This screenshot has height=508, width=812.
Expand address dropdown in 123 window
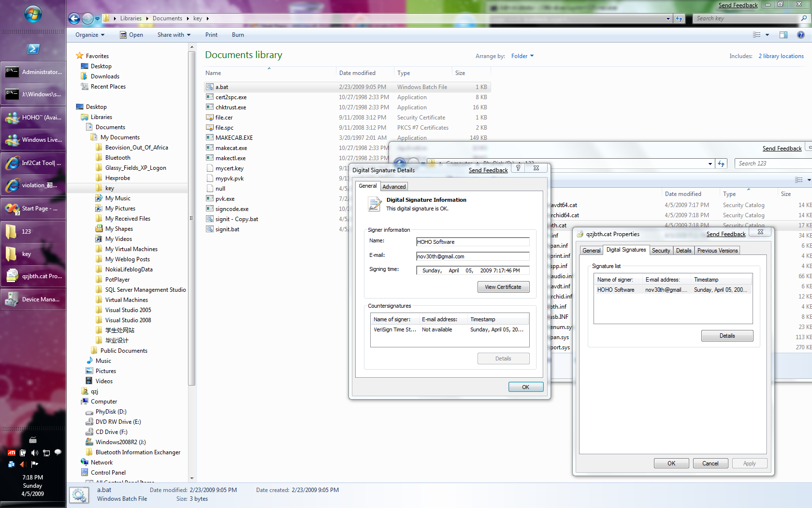click(710, 164)
